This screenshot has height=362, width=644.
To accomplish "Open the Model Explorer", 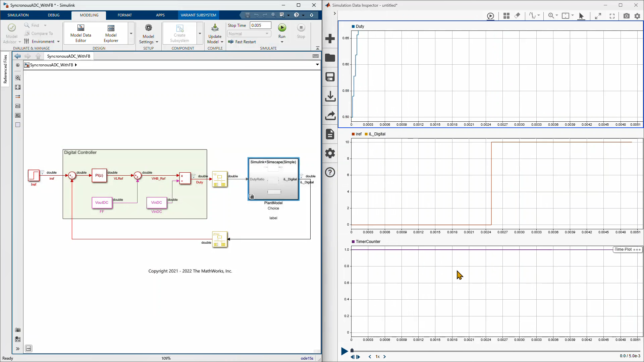I will (x=111, y=34).
